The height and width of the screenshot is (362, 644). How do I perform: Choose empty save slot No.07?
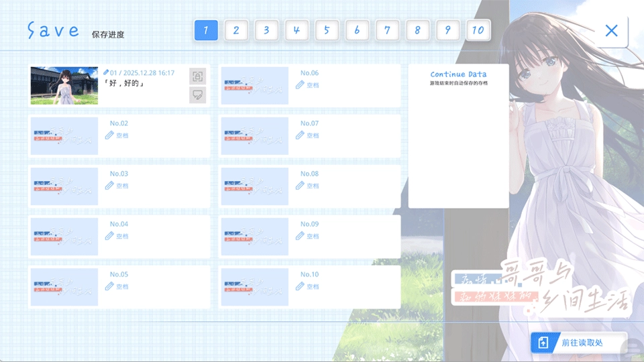click(309, 135)
